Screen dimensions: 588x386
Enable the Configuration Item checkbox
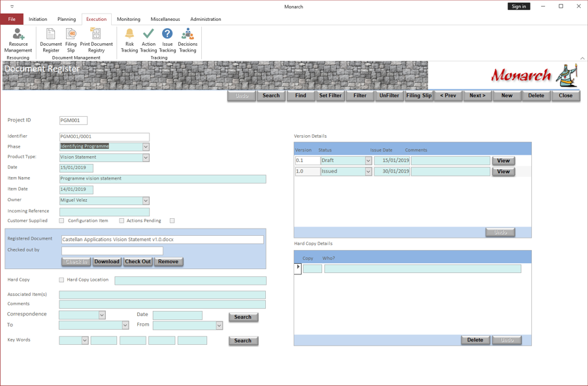[x=122, y=221]
